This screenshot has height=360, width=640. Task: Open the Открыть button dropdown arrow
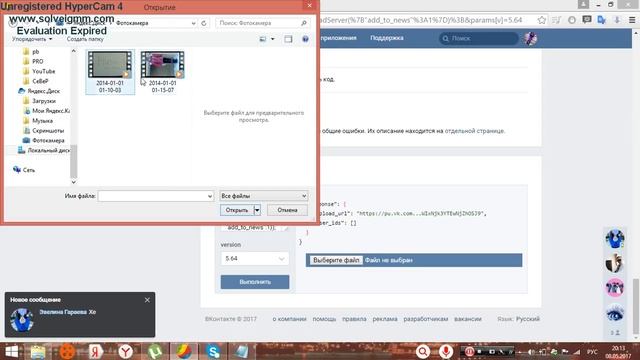(257, 210)
